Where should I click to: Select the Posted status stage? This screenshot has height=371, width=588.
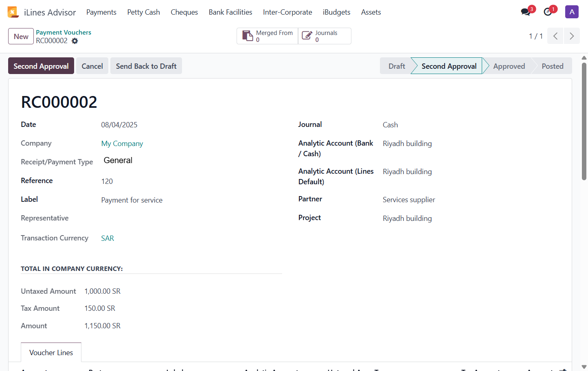tap(553, 66)
